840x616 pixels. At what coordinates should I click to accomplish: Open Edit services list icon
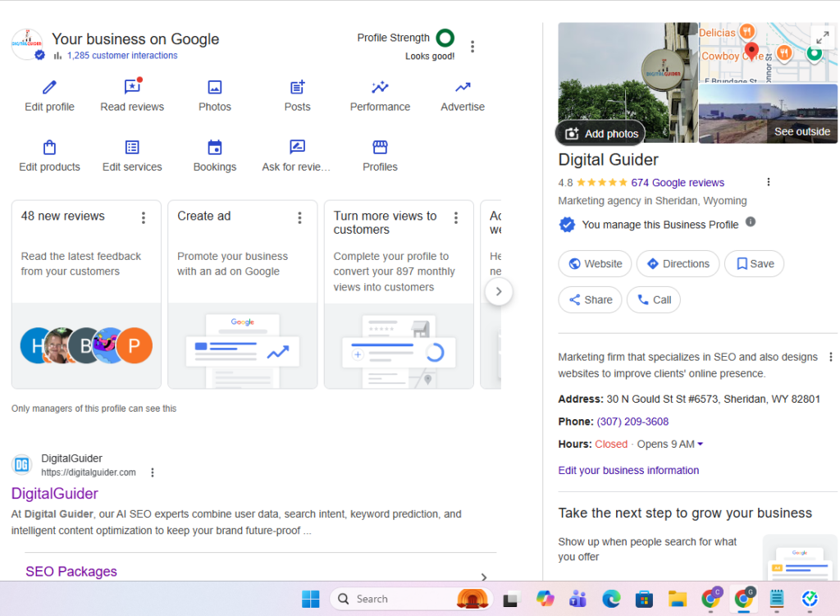132,147
